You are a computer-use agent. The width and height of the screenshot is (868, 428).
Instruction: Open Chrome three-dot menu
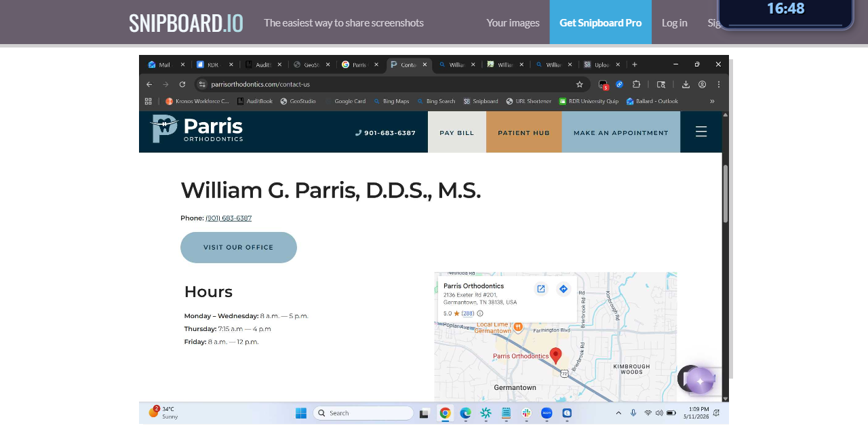(x=719, y=84)
